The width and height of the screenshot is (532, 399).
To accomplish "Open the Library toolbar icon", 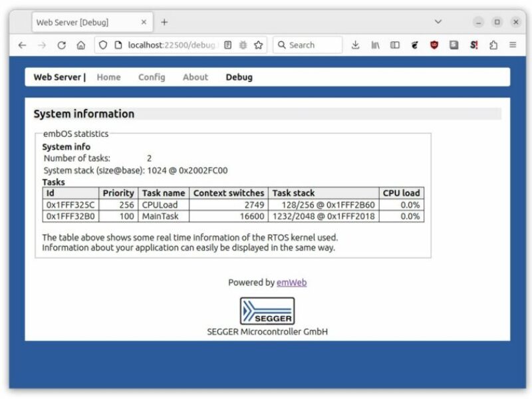I will click(376, 45).
